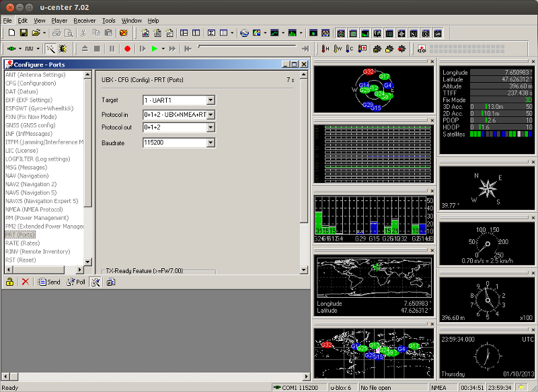This screenshot has width=538, height=392.
Task: Create a new file with the blank page icon
Action: (11, 33)
